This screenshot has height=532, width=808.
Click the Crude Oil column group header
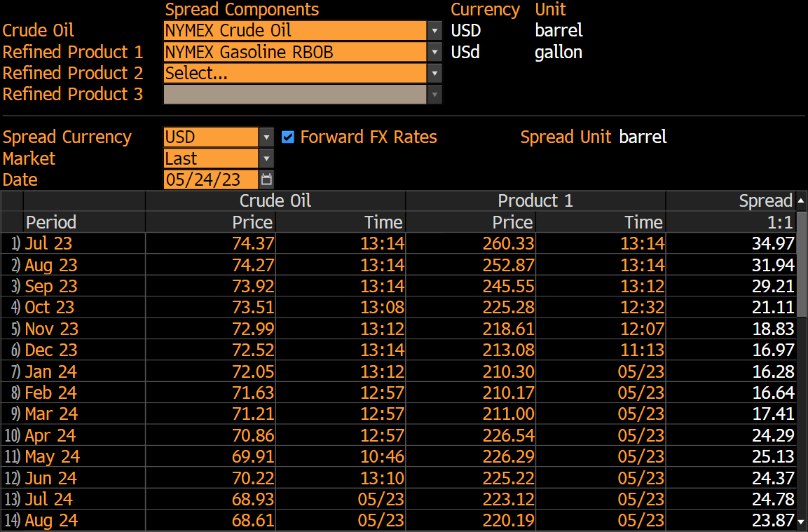(x=275, y=200)
